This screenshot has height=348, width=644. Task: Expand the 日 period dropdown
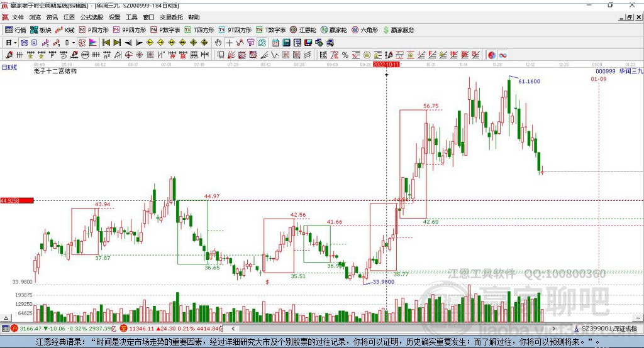(15, 43)
